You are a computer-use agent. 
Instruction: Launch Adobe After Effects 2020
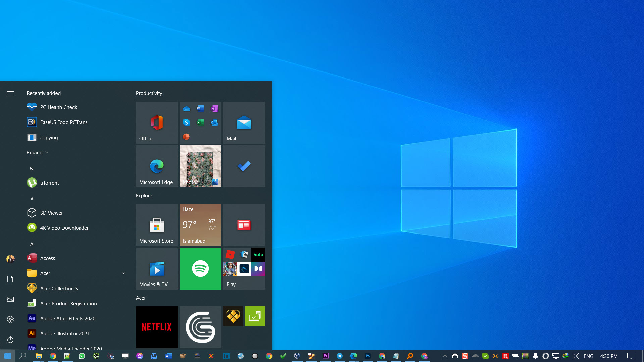(77, 319)
